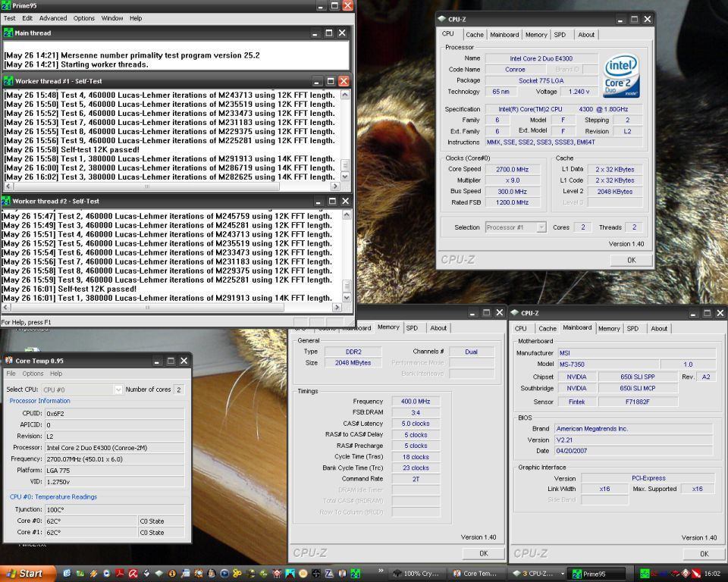Viewport: 728px width, 582px height.
Task: Launch CPU-Z from its quick launch chip icon
Action: pyautogui.click(x=159, y=573)
